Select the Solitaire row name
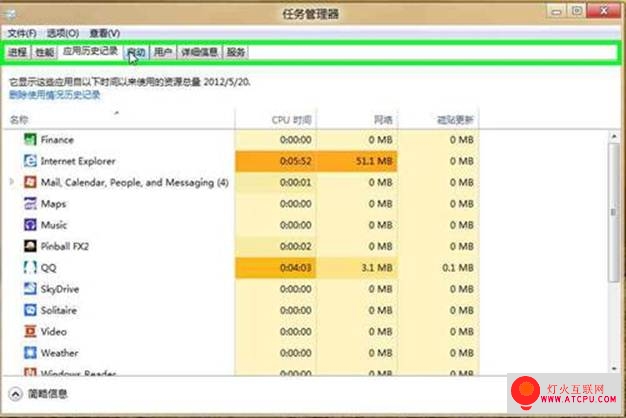Screen dimensions: 626x418 (x=58, y=311)
